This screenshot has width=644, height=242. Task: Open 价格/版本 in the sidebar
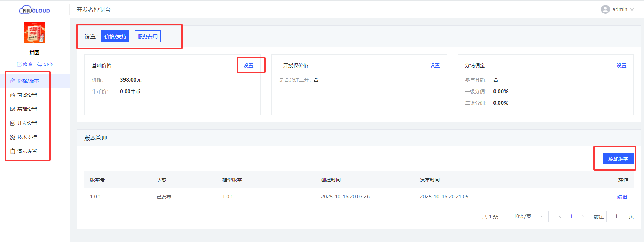coord(28,81)
